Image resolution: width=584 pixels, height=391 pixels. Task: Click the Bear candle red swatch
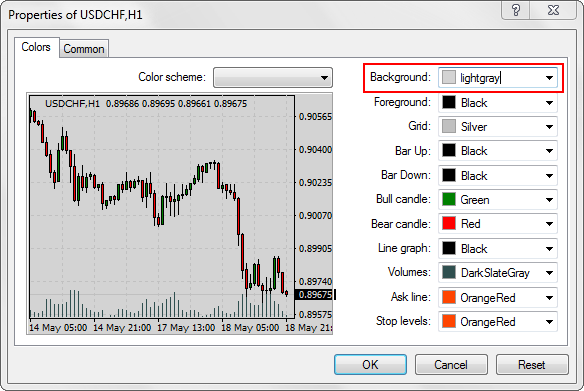pyautogui.click(x=449, y=223)
